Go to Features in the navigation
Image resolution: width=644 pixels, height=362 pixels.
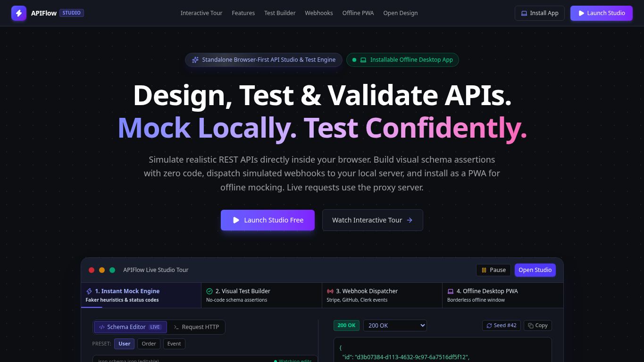(x=243, y=13)
